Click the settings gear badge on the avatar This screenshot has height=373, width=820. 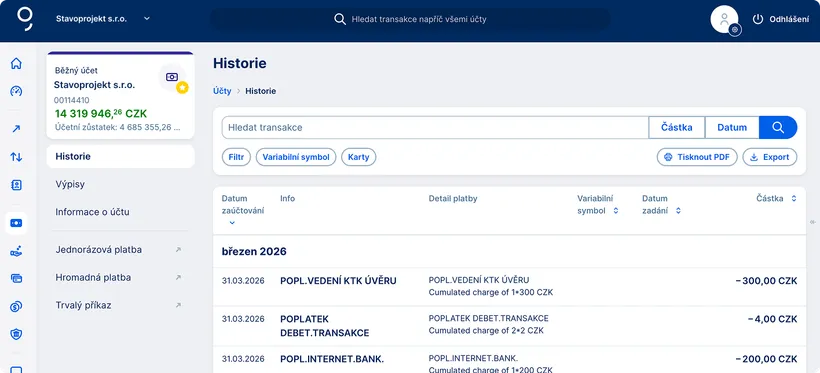[x=735, y=30]
